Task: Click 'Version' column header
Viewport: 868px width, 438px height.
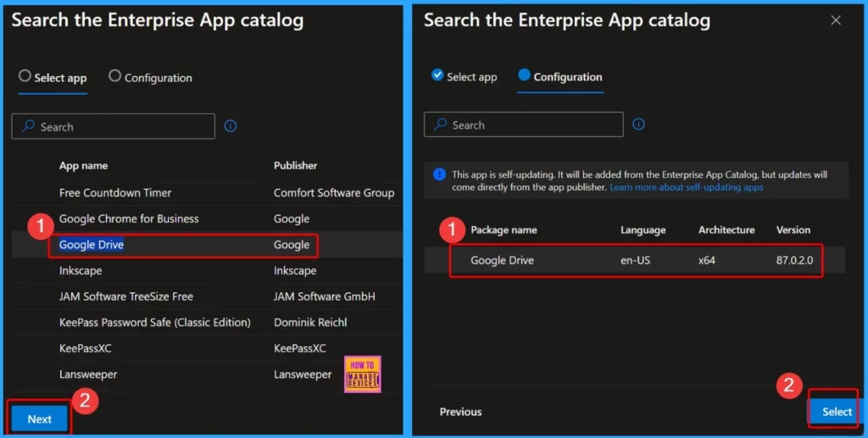Action: pos(793,230)
